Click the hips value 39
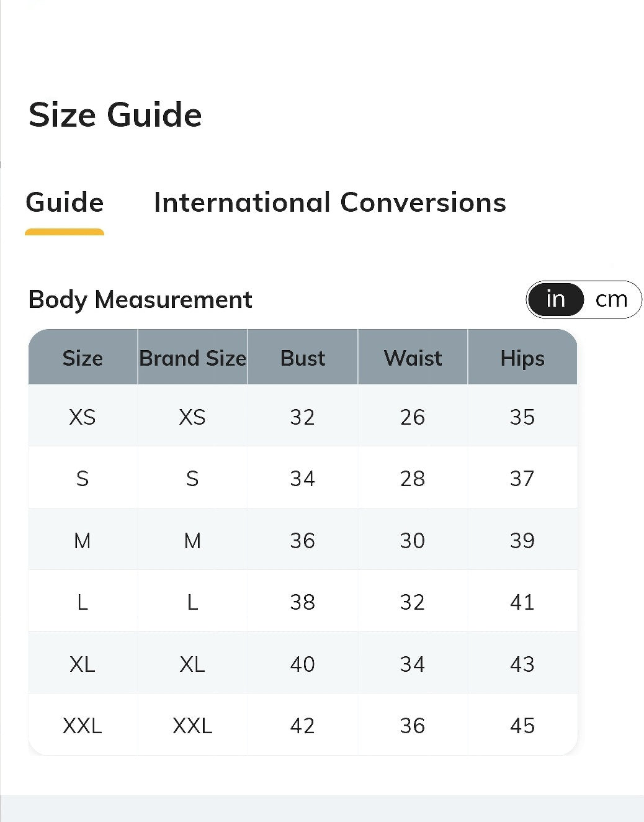 pos(522,540)
